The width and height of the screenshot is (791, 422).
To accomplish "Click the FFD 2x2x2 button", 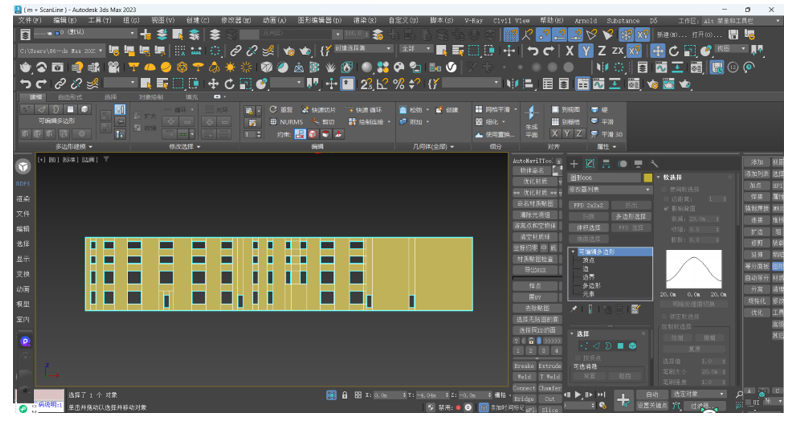I will 588,205.
